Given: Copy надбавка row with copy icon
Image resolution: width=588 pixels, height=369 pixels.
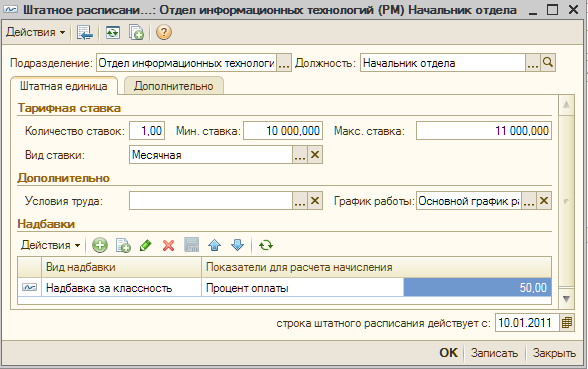Looking at the screenshot, I should pos(123,246).
